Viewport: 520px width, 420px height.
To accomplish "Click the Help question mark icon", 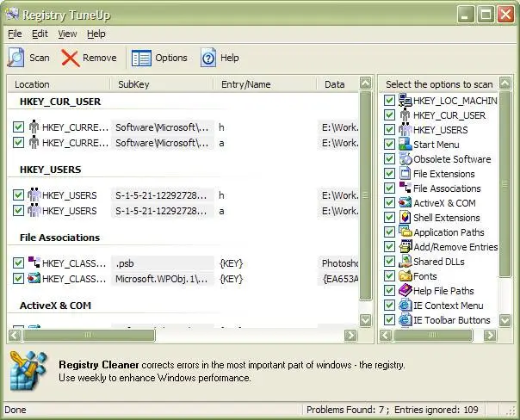I will [x=208, y=58].
